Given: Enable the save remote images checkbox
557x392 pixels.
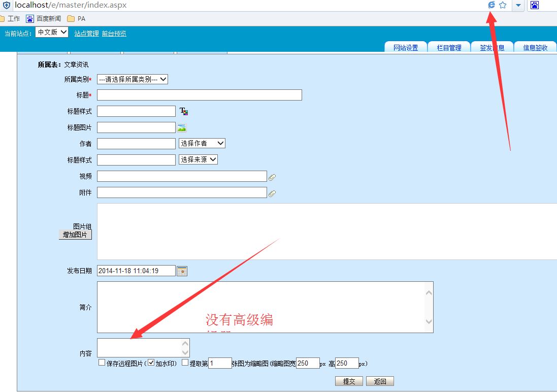Looking at the screenshot, I should (x=102, y=363).
